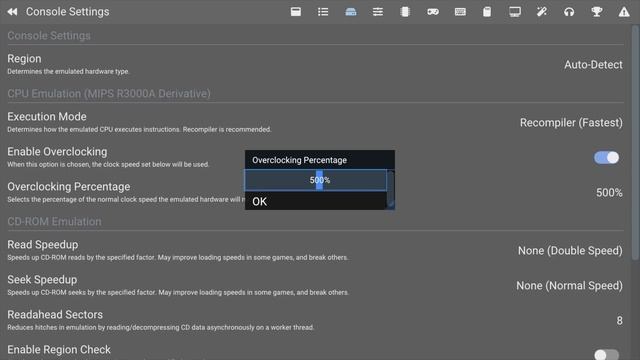Click 'Seek Speedup' label
640x360 pixels.
click(42, 280)
